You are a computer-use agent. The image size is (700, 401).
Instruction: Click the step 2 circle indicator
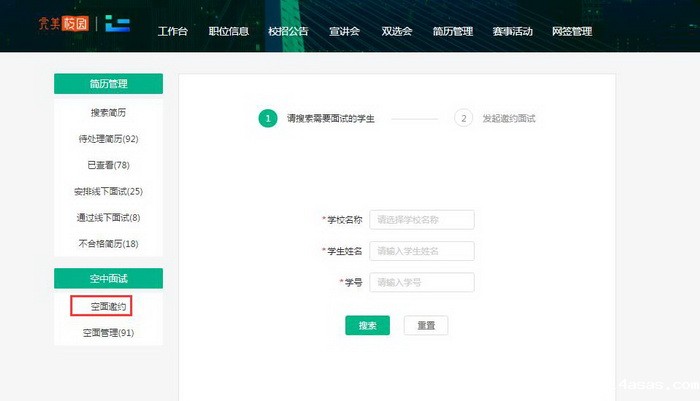pos(462,118)
